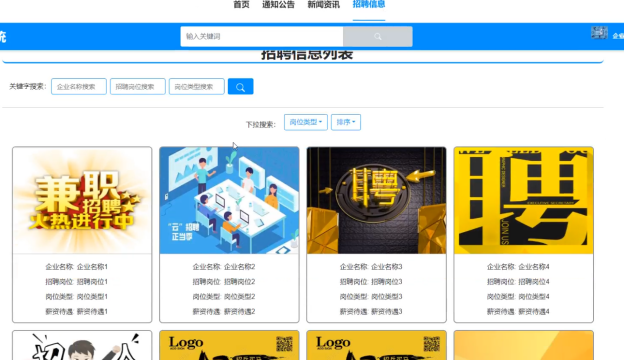Screen dimensions: 624x361
Task: Expand the 岗位类型 dropdown
Action: 306,122
